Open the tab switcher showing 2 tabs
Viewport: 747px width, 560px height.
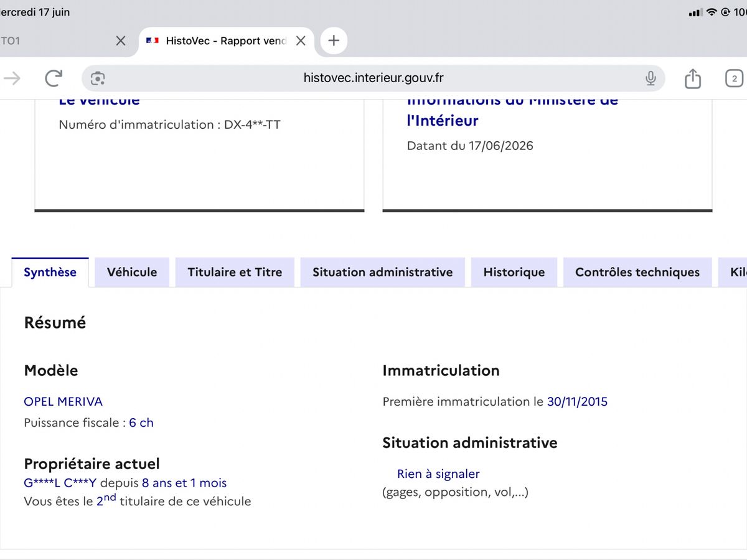tap(735, 78)
